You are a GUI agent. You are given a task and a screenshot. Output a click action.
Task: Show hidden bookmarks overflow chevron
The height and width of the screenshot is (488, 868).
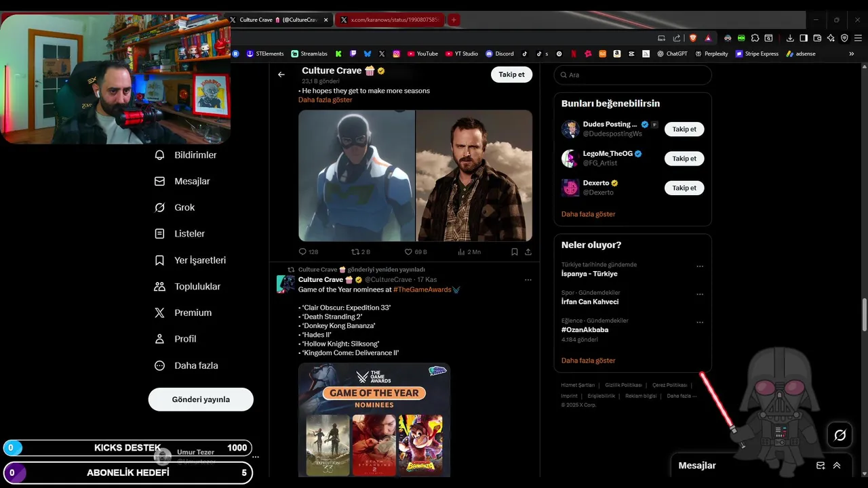852,54
